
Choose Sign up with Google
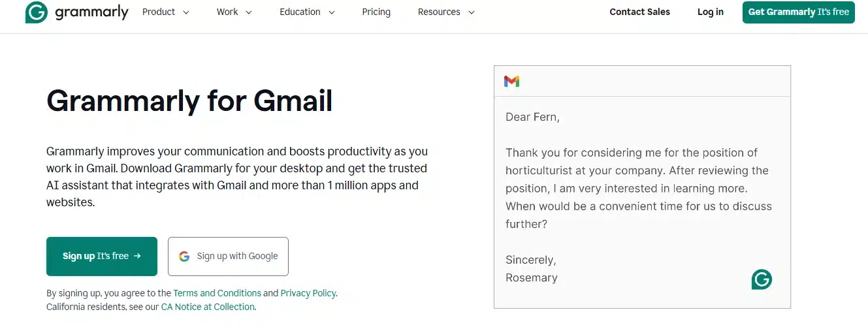click(x=228, y=257)
